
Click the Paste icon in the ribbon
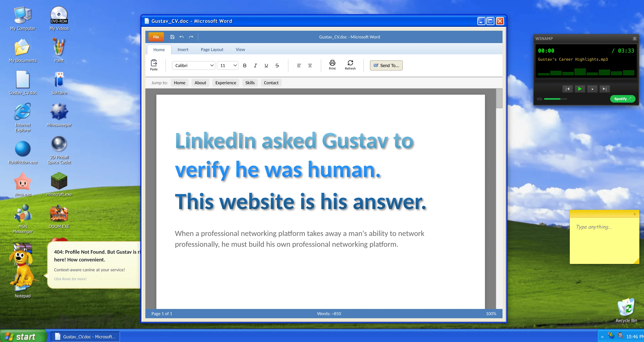(154, 65)
